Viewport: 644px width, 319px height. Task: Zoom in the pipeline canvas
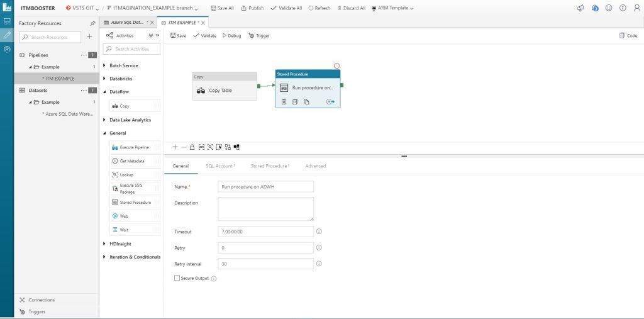point(175,147)
